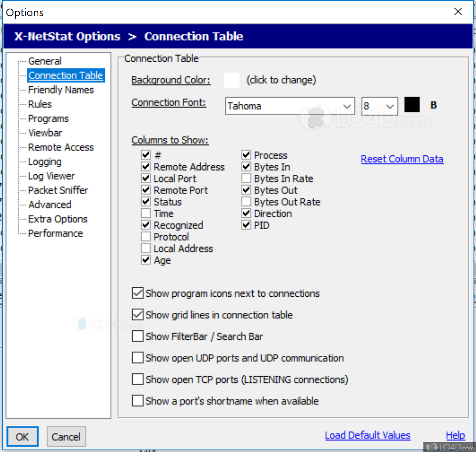The image size is (476, 452).
Task: Toggle bold for the connection font
Action: pyautogui.click(x=433, y=105)
